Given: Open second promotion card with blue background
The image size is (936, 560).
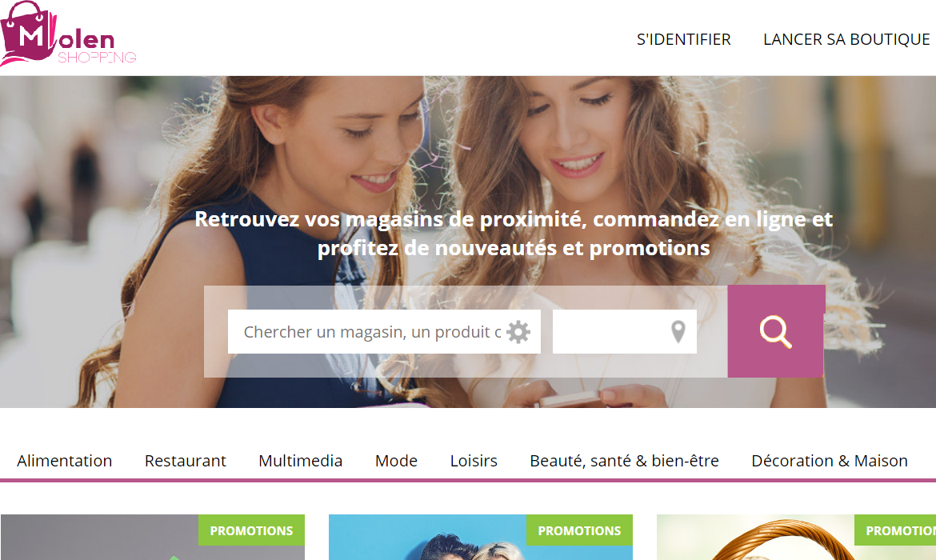Looking at the screenshot, I should click(x=481, y=538).
